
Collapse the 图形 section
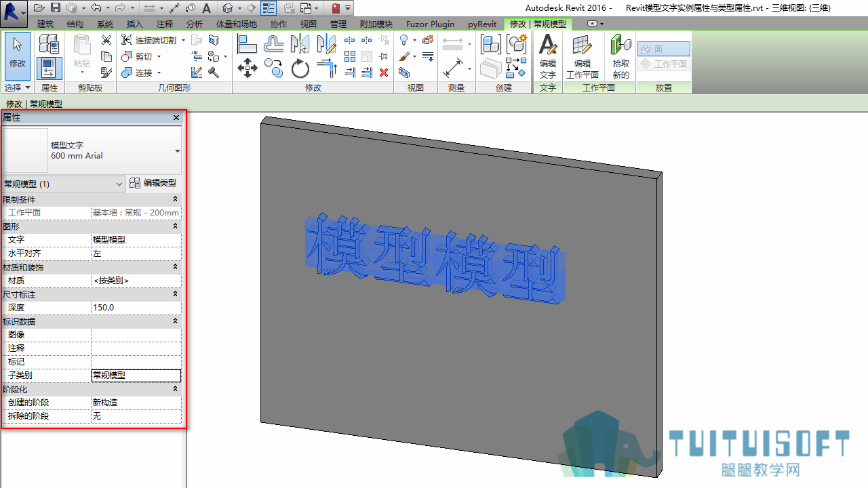click(x=176, y=226)
